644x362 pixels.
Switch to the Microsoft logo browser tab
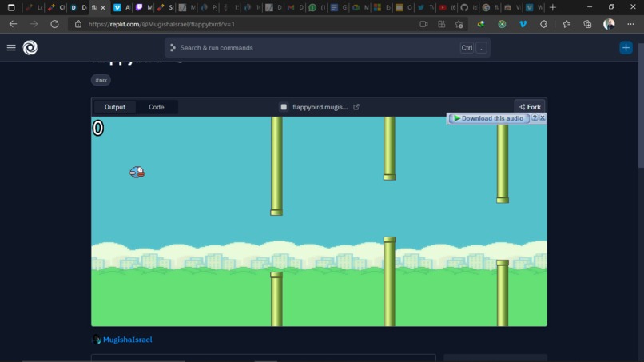(x=382, y=7)
